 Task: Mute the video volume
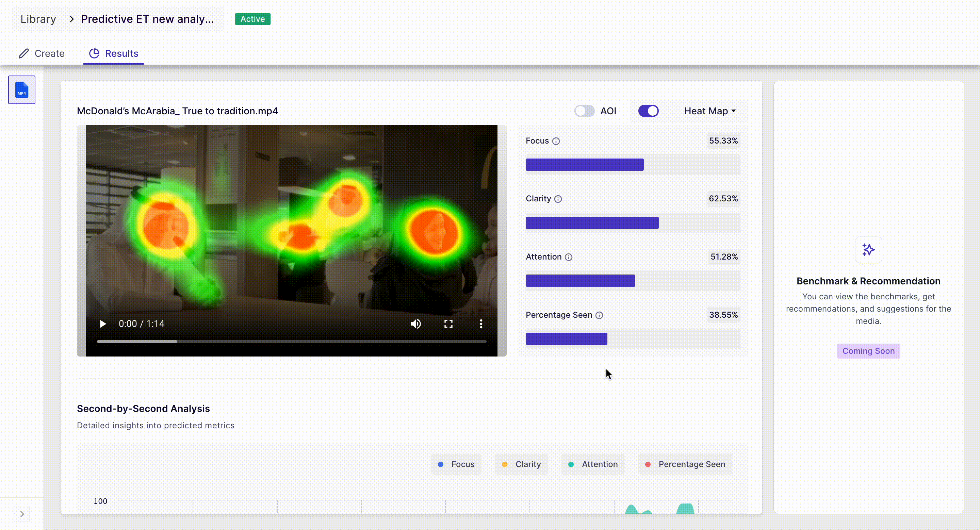pyautogui.click(x=415, y=324)
